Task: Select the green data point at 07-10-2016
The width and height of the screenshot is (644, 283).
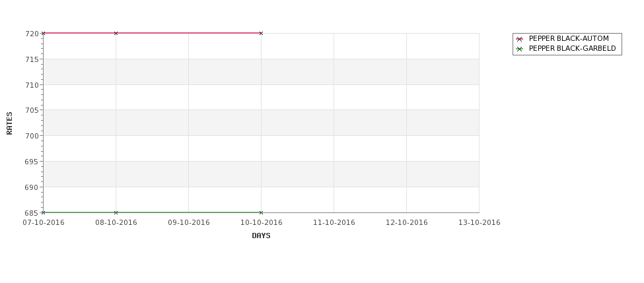Action: 43,212
